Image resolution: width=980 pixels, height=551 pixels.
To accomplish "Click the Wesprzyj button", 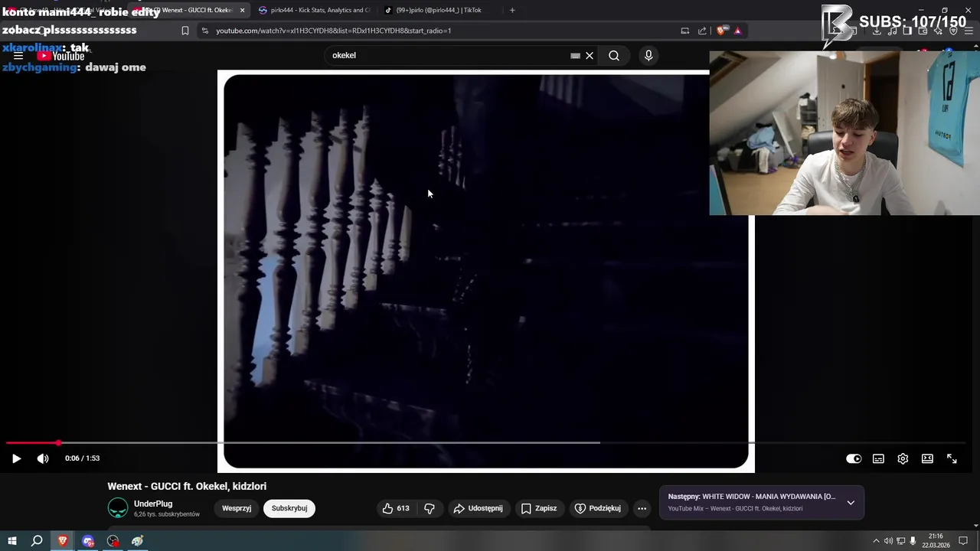I will coord(237,508).
